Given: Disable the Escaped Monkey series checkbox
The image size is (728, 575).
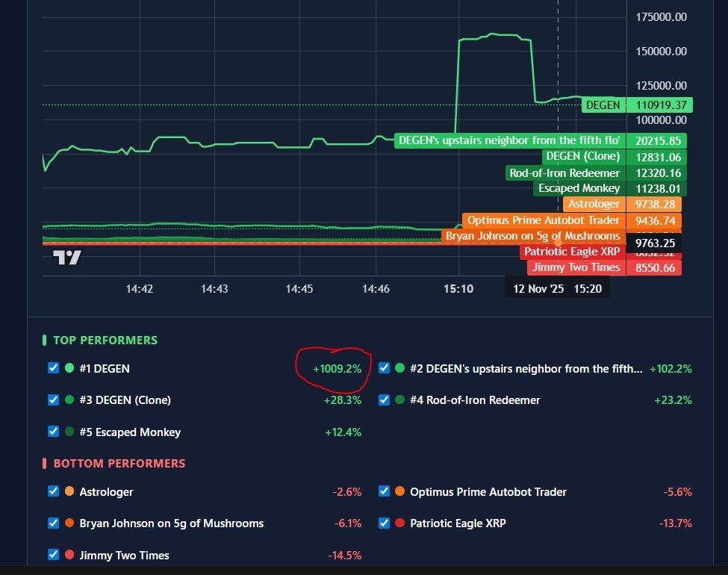Looking at the screenshot, I should coord(53,432).
